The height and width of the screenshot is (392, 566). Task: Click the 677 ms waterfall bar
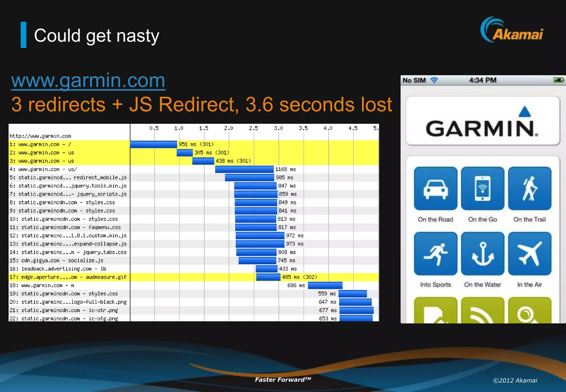point(357,310)
